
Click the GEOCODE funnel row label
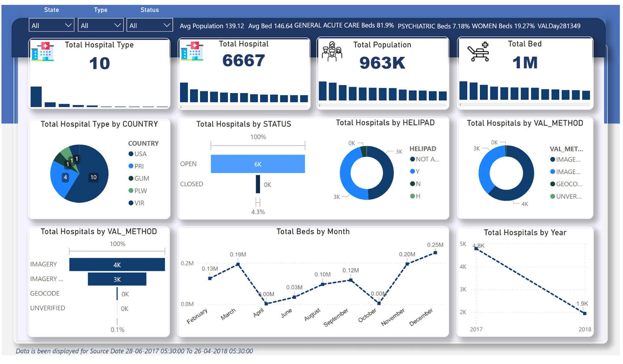coord(45,293)
